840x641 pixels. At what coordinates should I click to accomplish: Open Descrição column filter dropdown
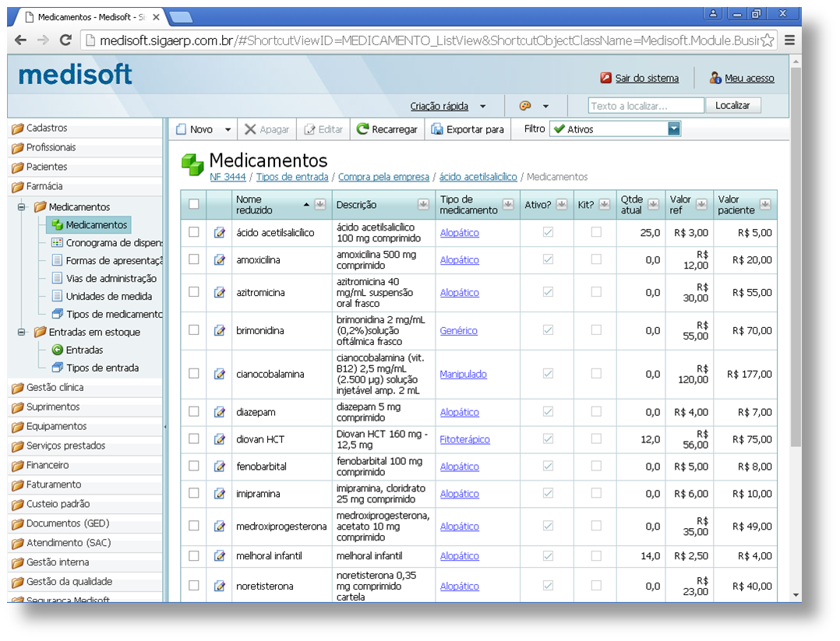click(x=423, y=204)
